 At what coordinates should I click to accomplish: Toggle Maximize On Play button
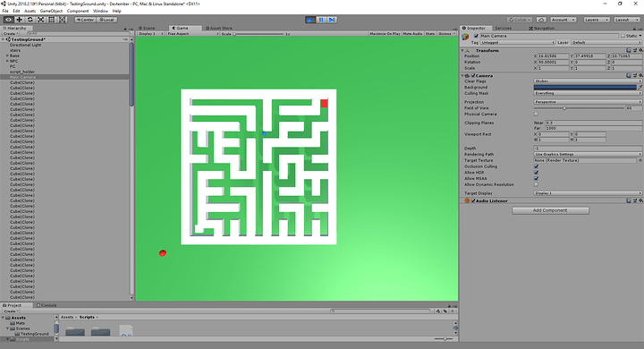(385, 34)
